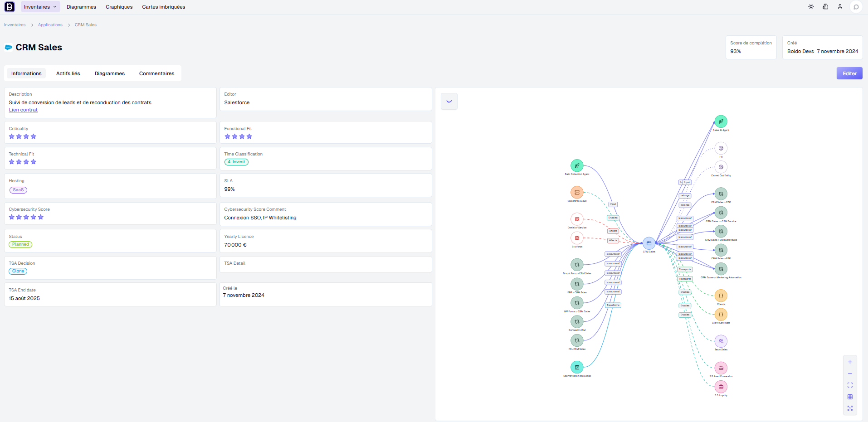The height and width of the screenshot is (422, 868).
Task: Switch to the Commentaires tab
Action: coord(156,73)
